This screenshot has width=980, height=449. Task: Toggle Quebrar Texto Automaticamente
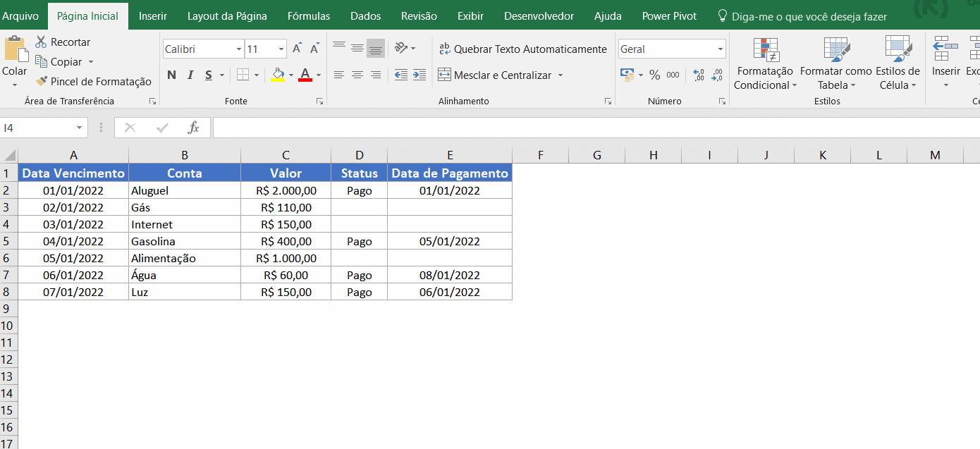click(522, 49)
